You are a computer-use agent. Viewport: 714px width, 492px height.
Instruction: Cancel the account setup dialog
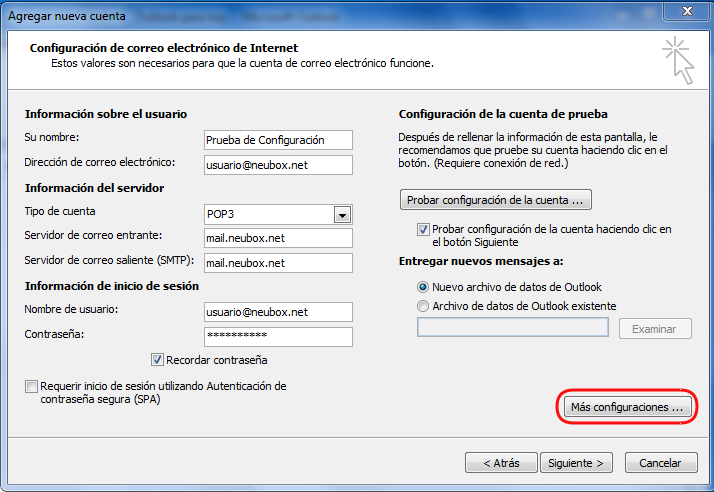pos(661,463)
